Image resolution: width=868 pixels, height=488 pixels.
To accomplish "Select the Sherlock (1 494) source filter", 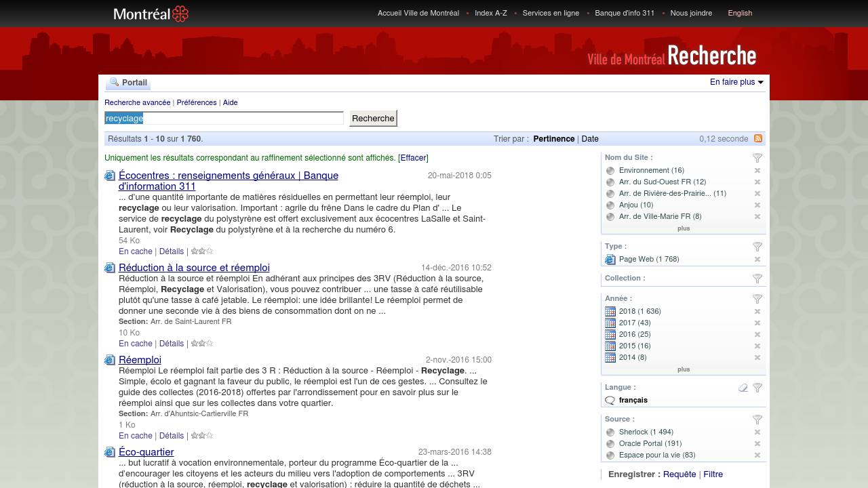I will pos(646,432).
